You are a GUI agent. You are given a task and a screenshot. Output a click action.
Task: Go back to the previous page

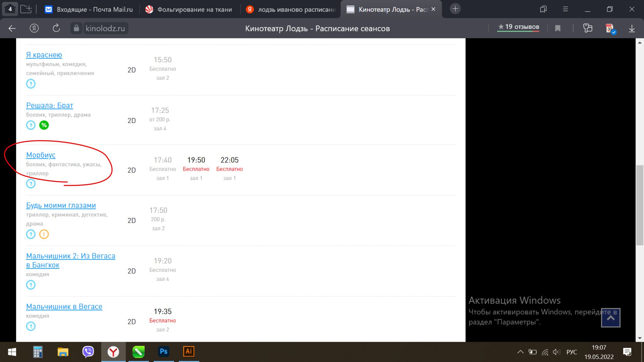click(x=12, y=28)
